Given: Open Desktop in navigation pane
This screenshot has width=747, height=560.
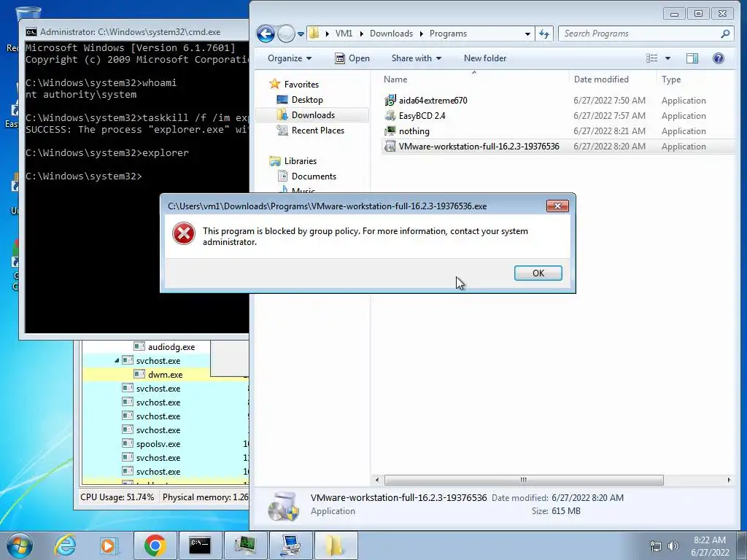Looking at the screenshot, I should click(307, 99).
